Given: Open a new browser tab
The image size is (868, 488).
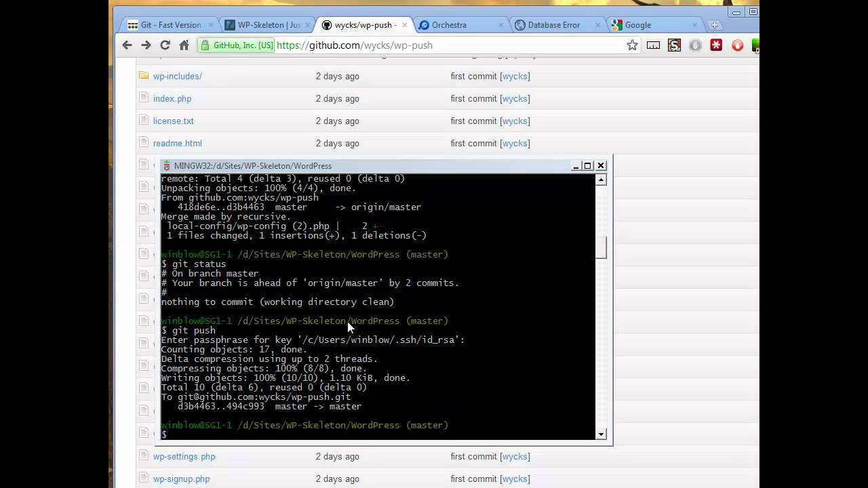Looking at the screenshot, I should pyautogui.click(x=715, y=25).
